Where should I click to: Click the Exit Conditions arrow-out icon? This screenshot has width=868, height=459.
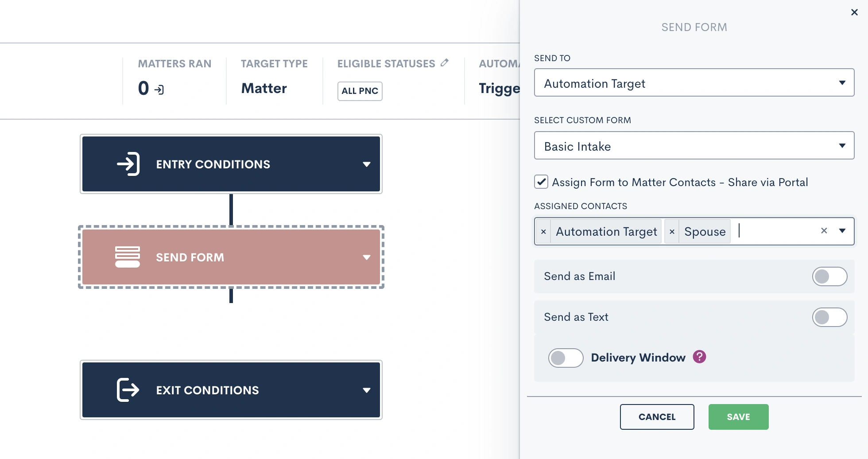[128, 390]
